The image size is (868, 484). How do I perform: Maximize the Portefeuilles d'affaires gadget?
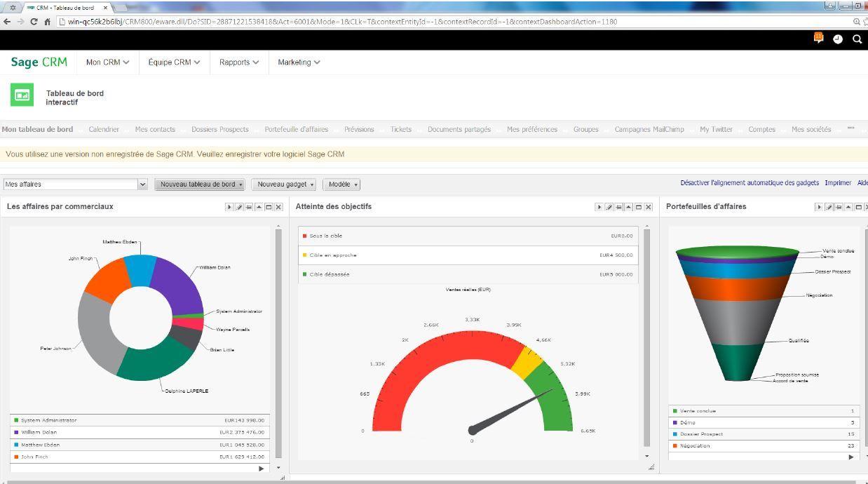859,207
